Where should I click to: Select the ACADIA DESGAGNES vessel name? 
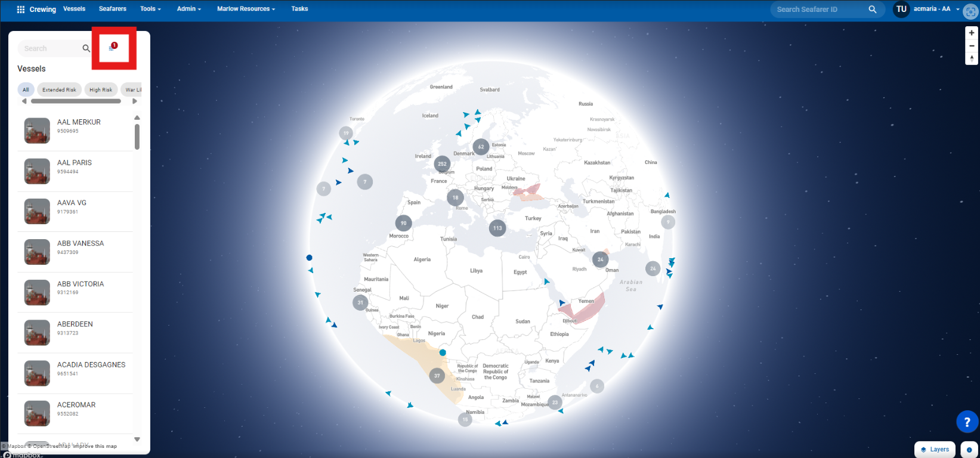91,364
